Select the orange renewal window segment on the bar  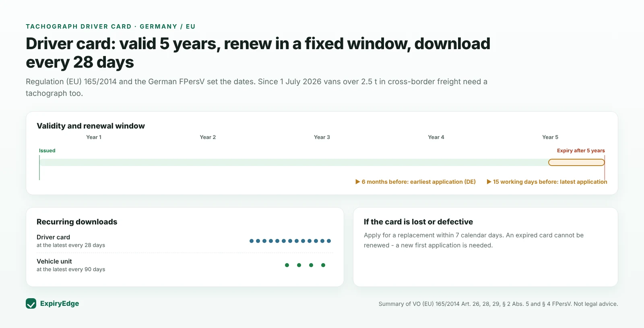coord(576,162)
